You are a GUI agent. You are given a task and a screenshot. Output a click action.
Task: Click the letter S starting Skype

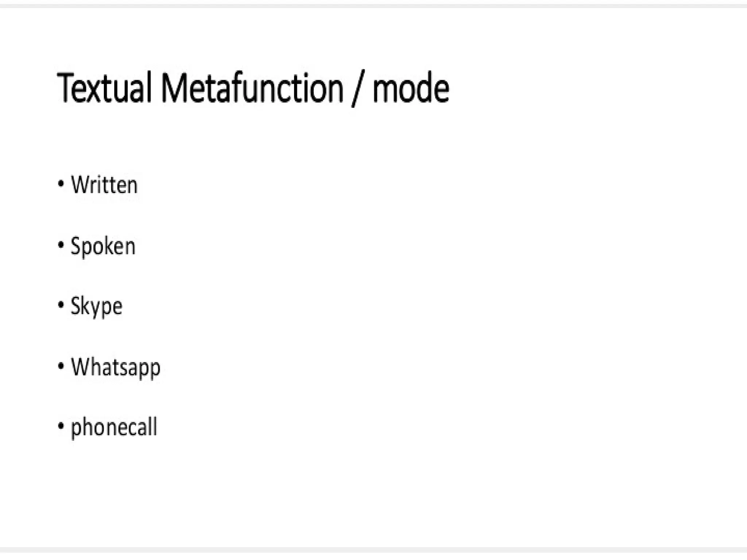click(75, 306)
